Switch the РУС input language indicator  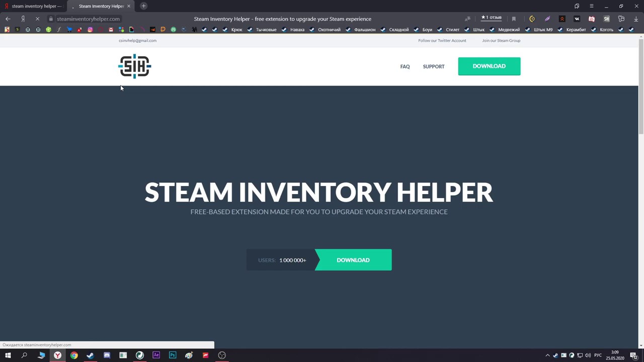click(598, 355)
